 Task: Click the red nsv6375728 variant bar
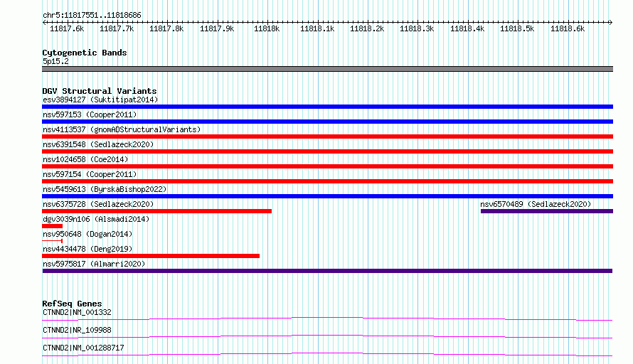156,211
